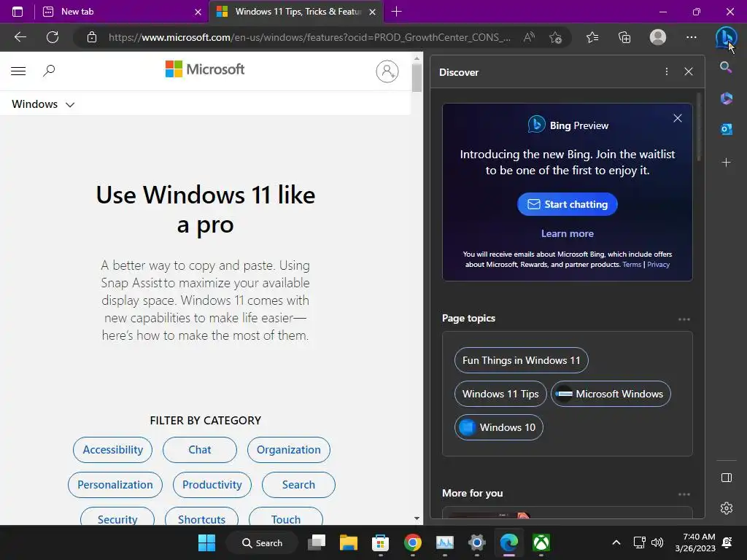The image size is (747, 560).
Task: Open Xbox app from taskbar
Action: click(541, 542)
